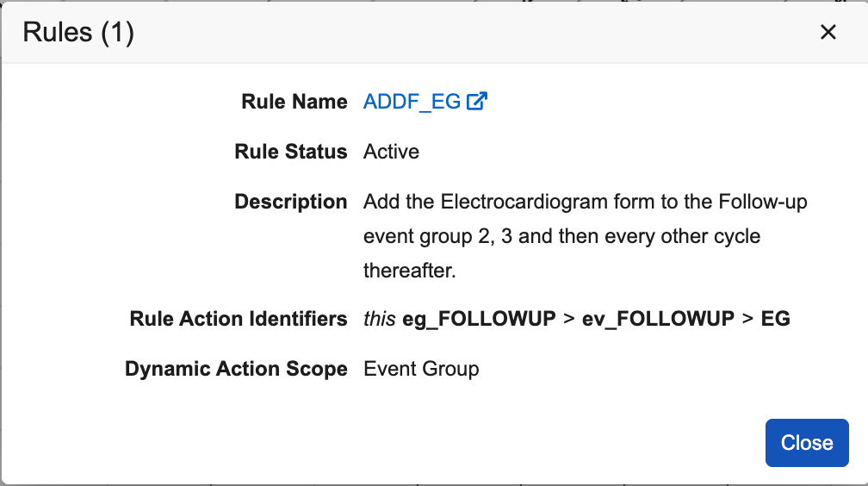Click the ev_FOLLOWUP identifier
The width and height of the screenshot is (868, 486).
[x=658, y=319]
